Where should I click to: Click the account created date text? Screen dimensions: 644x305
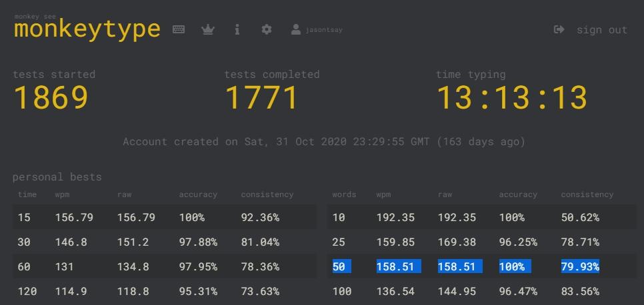[x=323, y=142]
